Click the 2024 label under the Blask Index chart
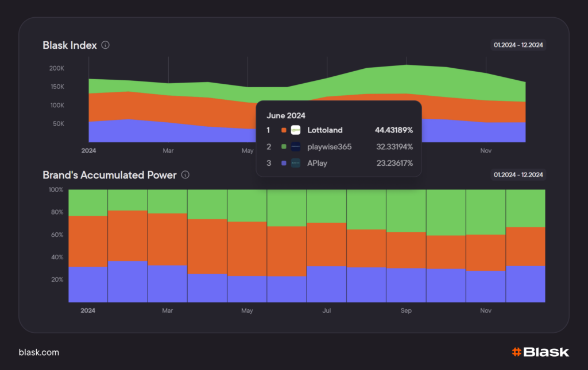 coord(88,150)
